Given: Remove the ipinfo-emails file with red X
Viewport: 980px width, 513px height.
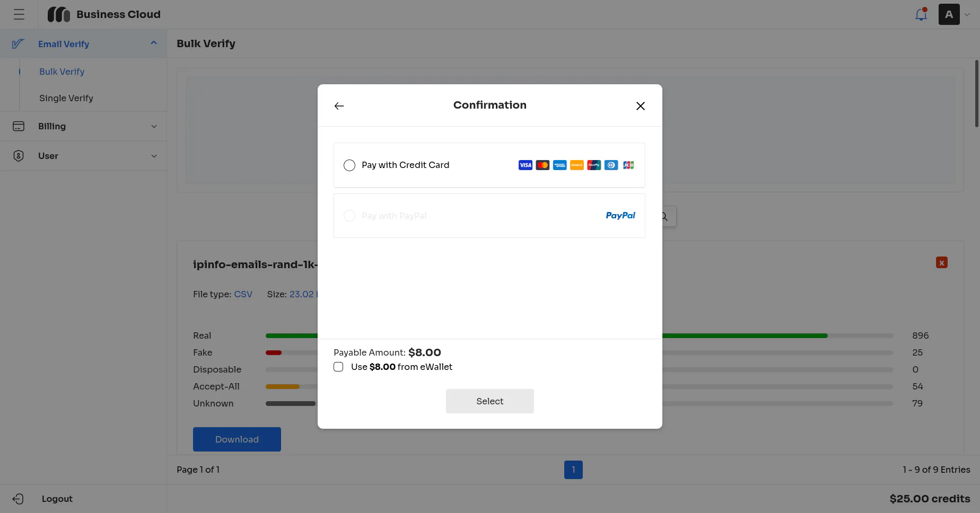Looking at the screenshot, I should pos(942,263).
